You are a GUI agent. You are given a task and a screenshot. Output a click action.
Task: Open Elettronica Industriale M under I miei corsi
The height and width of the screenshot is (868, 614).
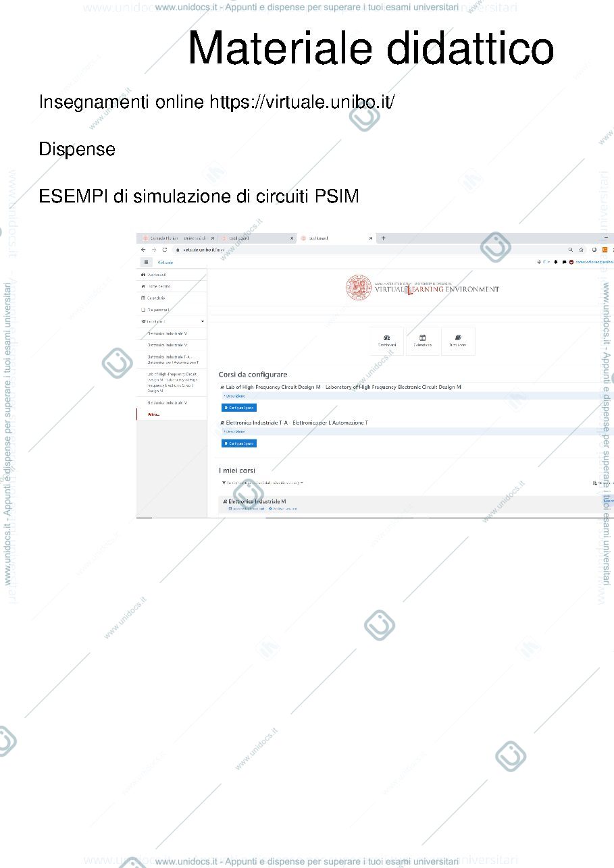pos(257,501)
